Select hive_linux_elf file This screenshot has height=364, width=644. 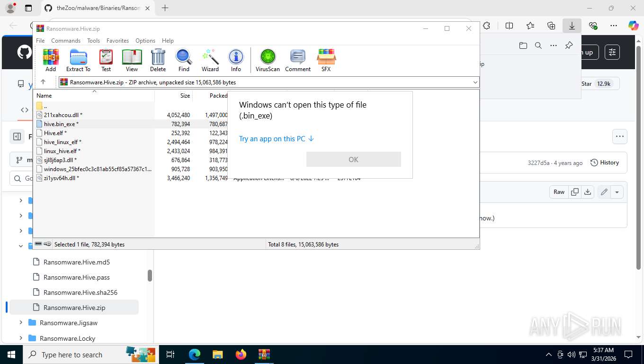click(59, 142)
